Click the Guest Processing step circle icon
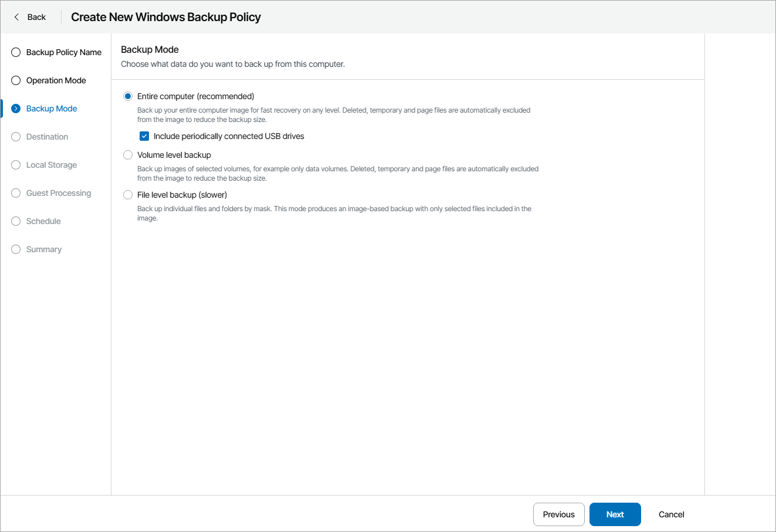Viewport: 776px width, 532px height. click(15, 193)
